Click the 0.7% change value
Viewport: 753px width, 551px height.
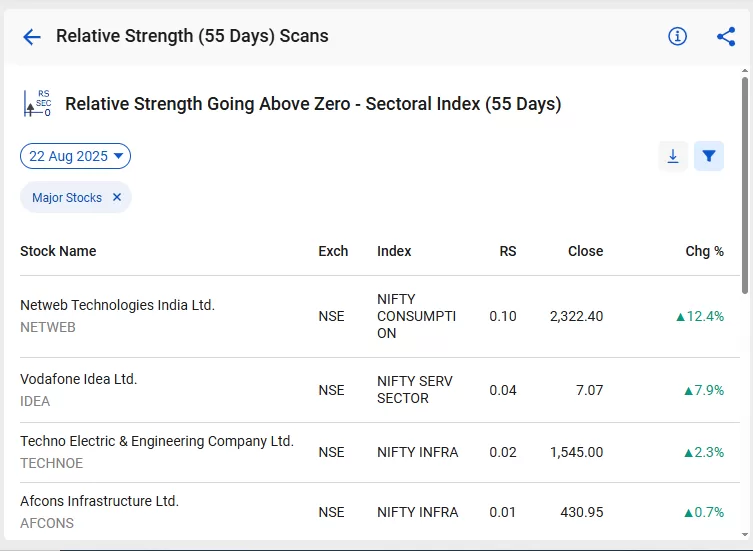pyautogui.click(x=704, y=512)
